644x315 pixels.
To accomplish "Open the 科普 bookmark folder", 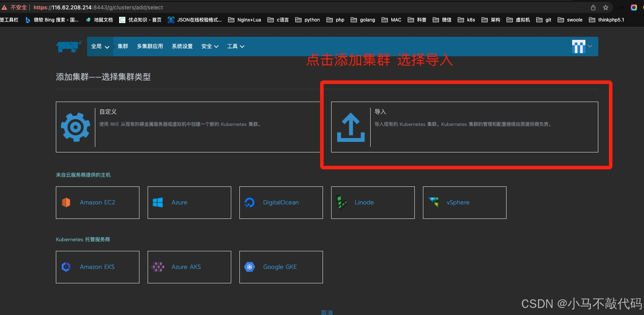I will (x=417, y=20).
